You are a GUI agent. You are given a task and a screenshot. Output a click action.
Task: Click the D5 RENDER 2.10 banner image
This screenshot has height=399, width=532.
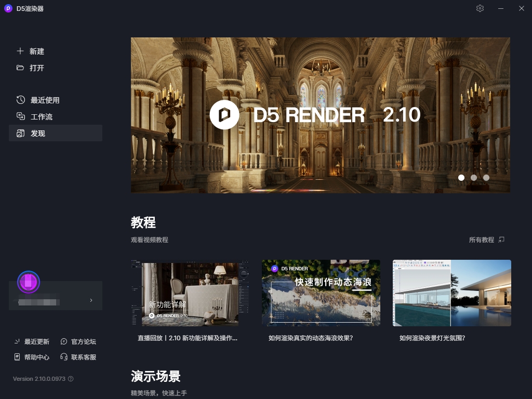(321, 115)
